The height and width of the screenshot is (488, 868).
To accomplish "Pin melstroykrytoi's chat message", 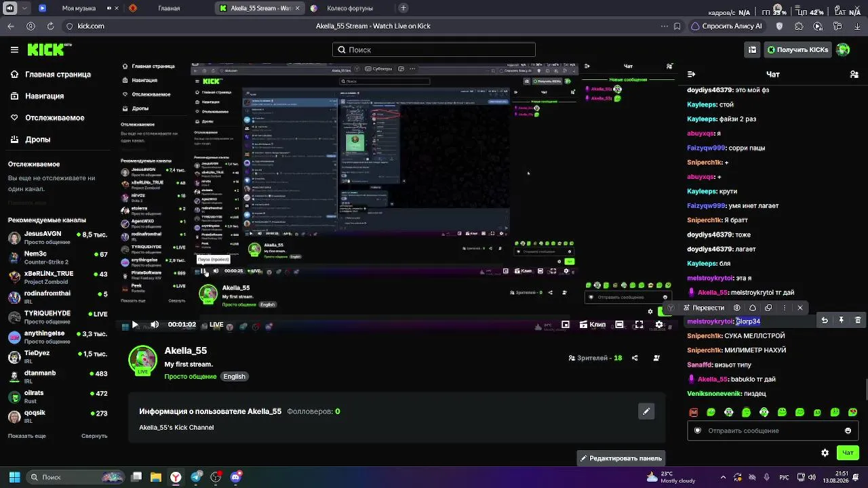I will tap(841, 321).
